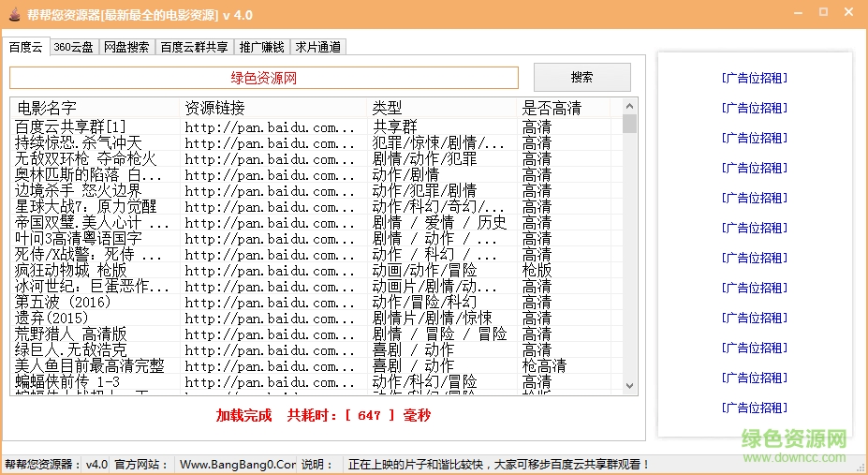Click the list scrollbar up arrow
This screenshot has width=868, height=475.
[x=629, y=106]
